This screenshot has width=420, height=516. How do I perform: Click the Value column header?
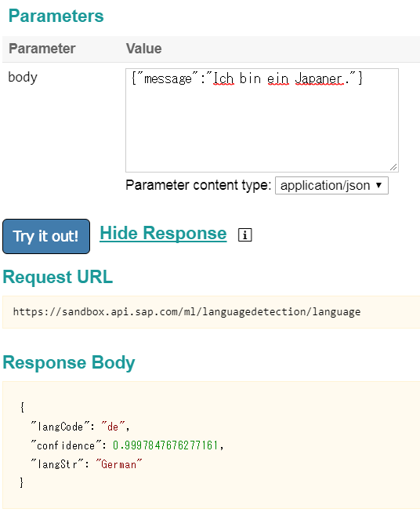143,49
